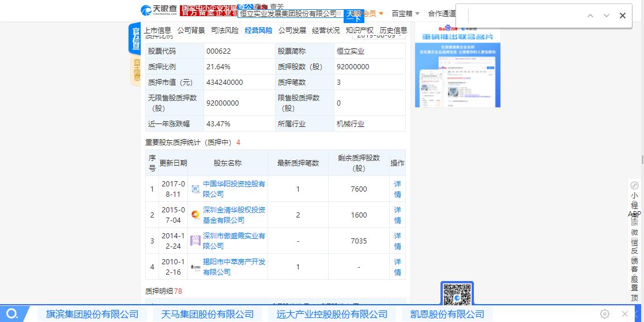The width and height of the screenshot is (644, 322).
Task: Go to next match in find bar
Action: pos(606,16)
